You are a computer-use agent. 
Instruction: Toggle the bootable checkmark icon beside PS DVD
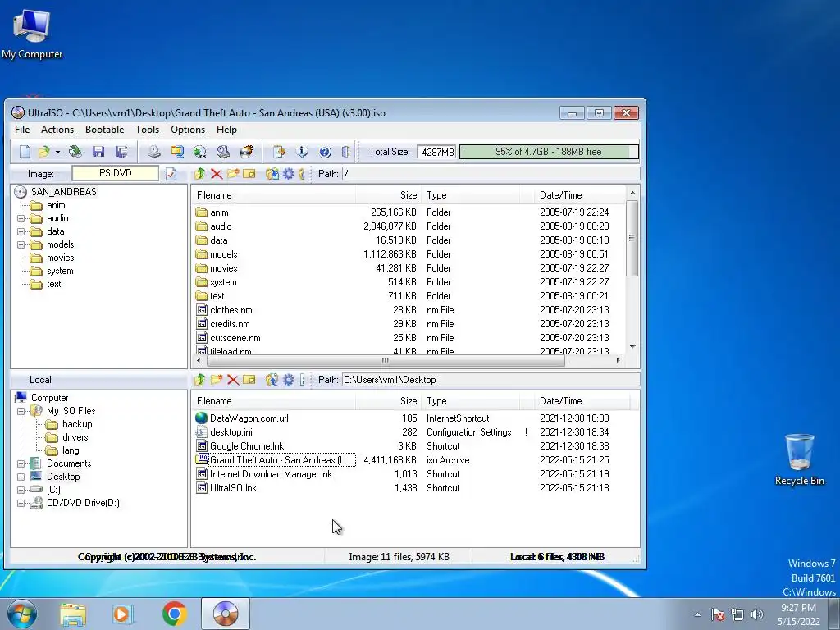(171, 174)
